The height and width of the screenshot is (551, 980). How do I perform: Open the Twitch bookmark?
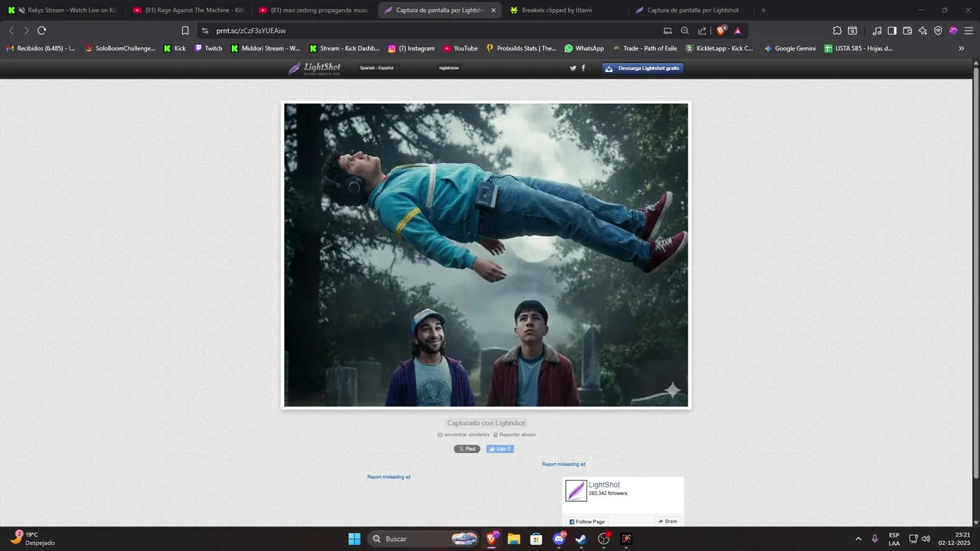pos(208,48)
